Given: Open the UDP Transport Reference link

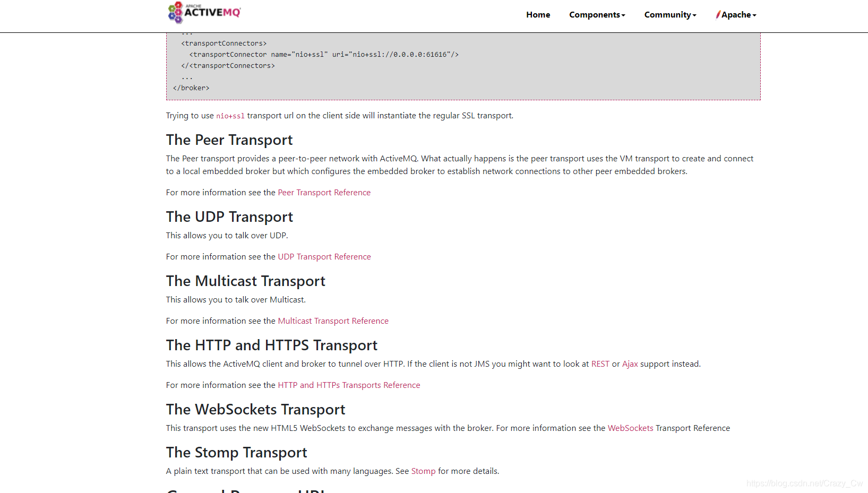Looking at the screenshot, I should pos(324,257).
